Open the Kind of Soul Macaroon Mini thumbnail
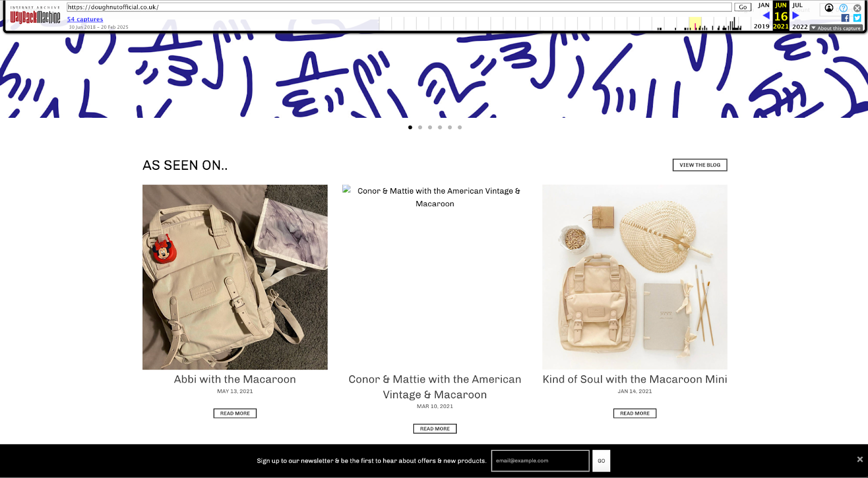This screenshot has height=478, width=868. pyautogui.click(x=635, y=277)
